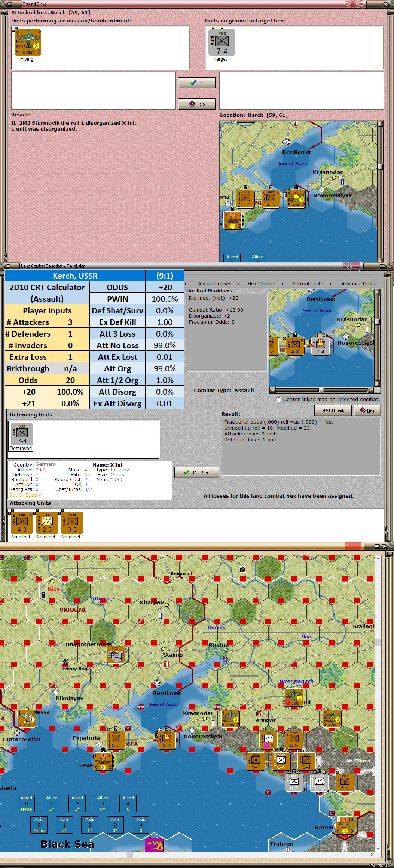Enable Center linked map on selected combat
Viewport: 394px width, 868px height.
279,400
